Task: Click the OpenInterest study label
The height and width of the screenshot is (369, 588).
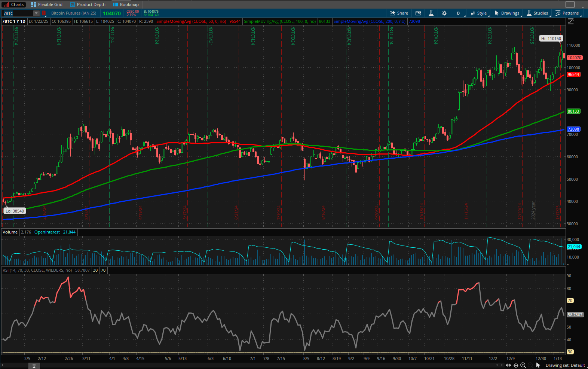Action: (x=47, y=232)
